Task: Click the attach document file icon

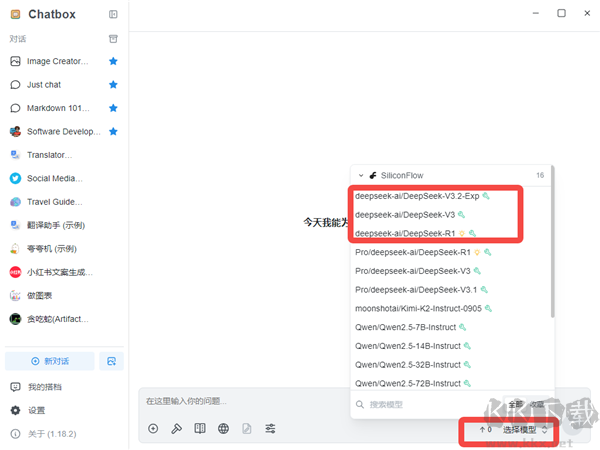Action: tap(247, 429)
